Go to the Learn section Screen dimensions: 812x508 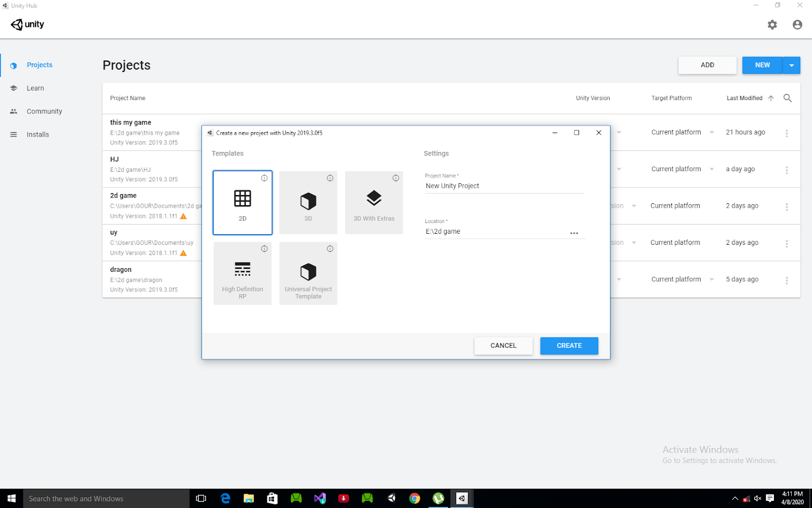point(36,88)
